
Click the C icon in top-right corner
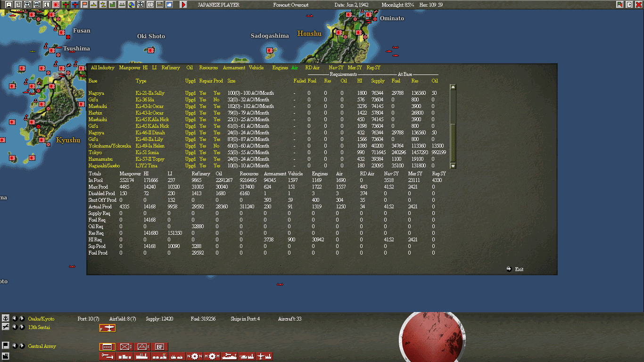click(x=629, y=5)
